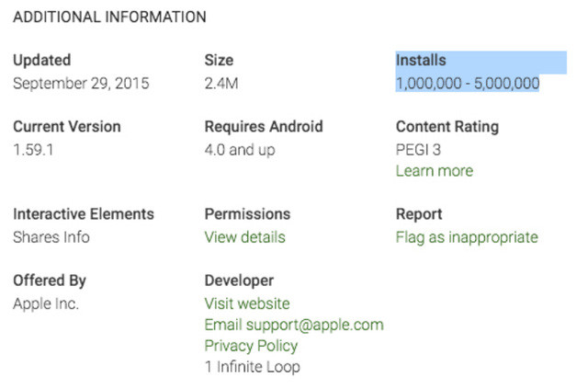The width and height of the screenshot is (588, 389).
Task: Click the 2.4M size value
Action: pos(223,84)
